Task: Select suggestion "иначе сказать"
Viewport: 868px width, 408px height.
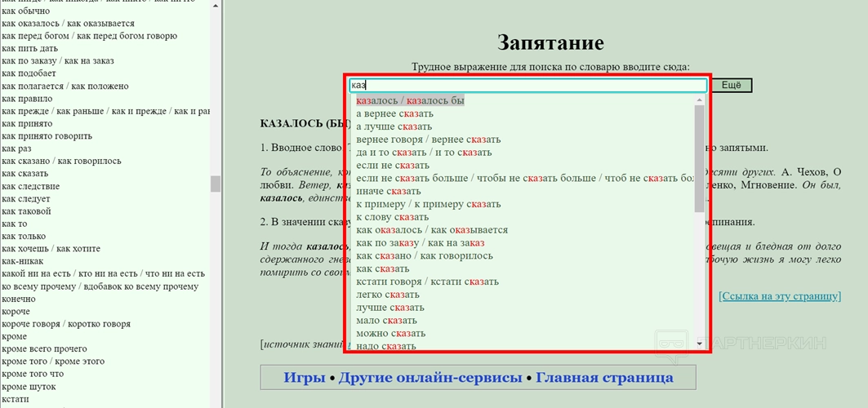Action: tap(389, 191)
